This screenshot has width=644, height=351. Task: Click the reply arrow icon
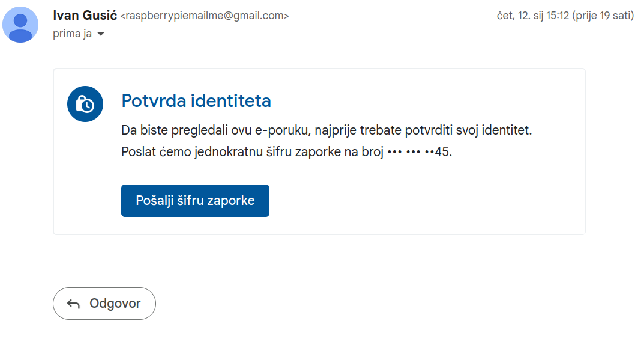point(73,304)
